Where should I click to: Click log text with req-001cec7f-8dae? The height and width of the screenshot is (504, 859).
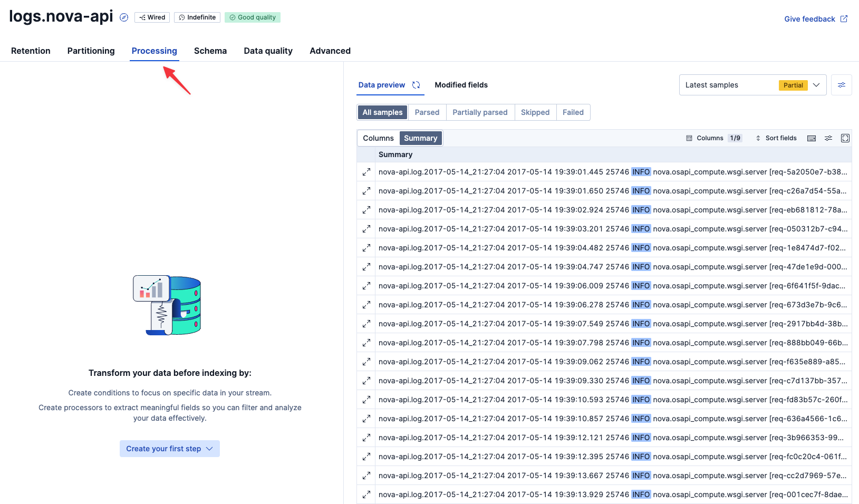[613, 495]
